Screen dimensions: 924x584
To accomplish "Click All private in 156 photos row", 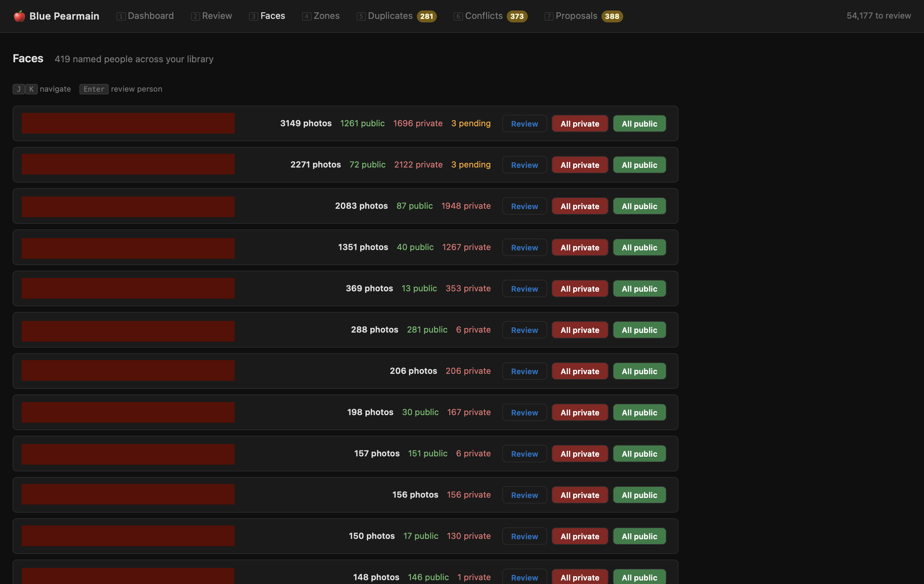I will (x=580, y=495).
